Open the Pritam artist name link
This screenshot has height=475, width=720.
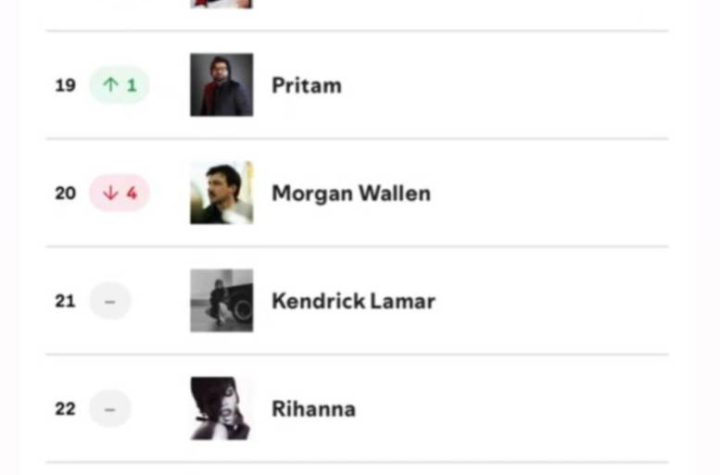(306, 86)
